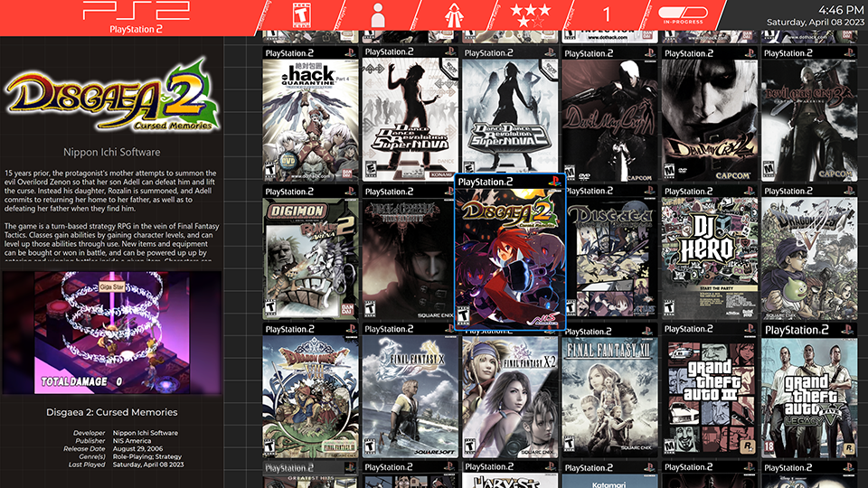
Task: Click the ESRB T badge on Disgaea 2 cover
Action: tap(463, 315)
